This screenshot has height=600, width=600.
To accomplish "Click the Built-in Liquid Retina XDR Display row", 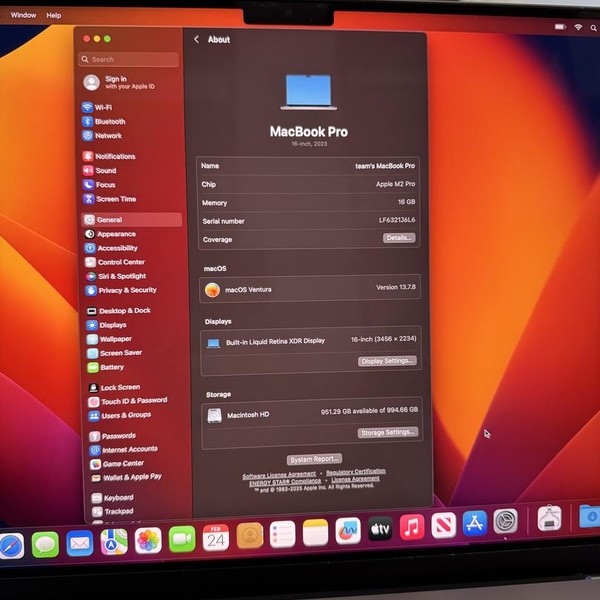I will 311,341.
